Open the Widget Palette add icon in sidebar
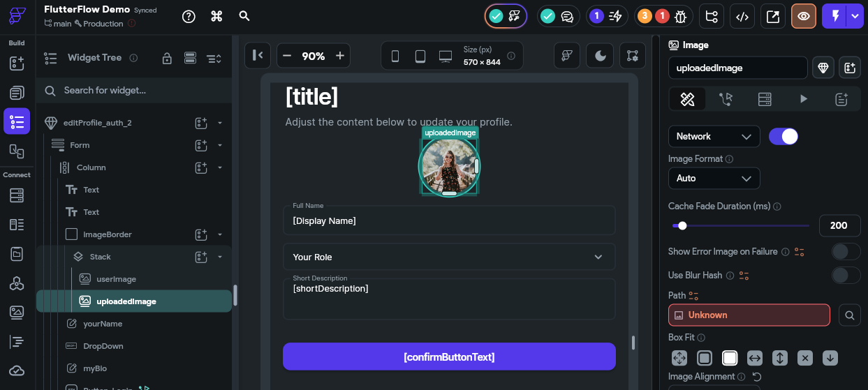 click(x=17, y=63)
